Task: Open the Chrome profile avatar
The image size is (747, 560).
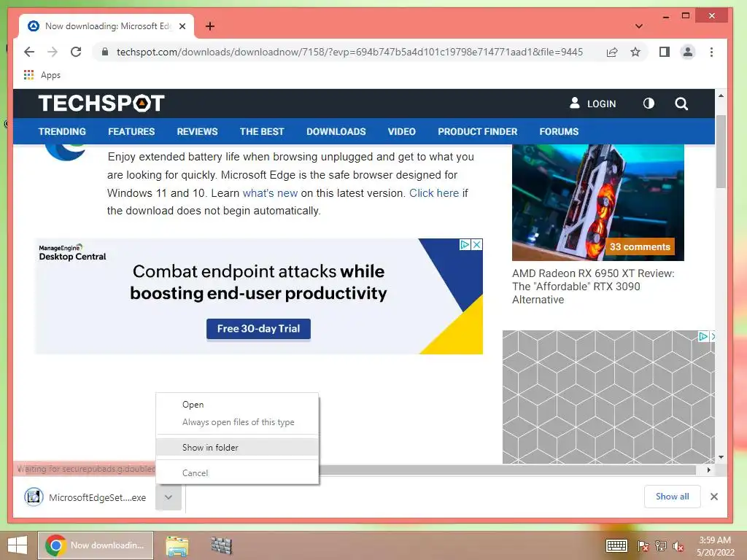Action: pos(687,52)
